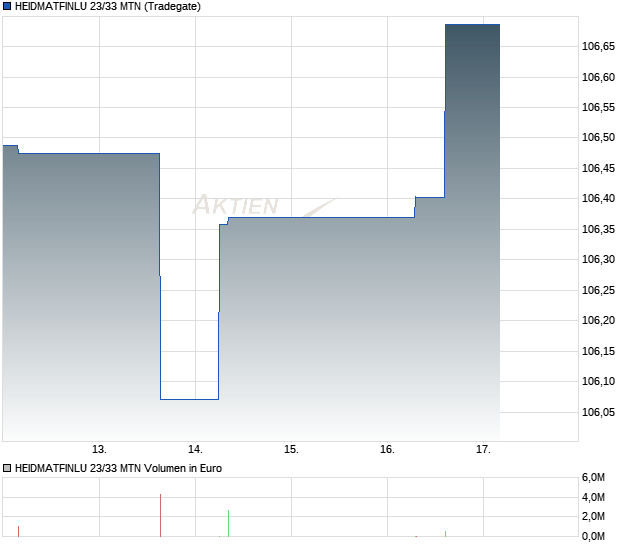Click the 6,0M volume axis label

click(x=593, y=478)
